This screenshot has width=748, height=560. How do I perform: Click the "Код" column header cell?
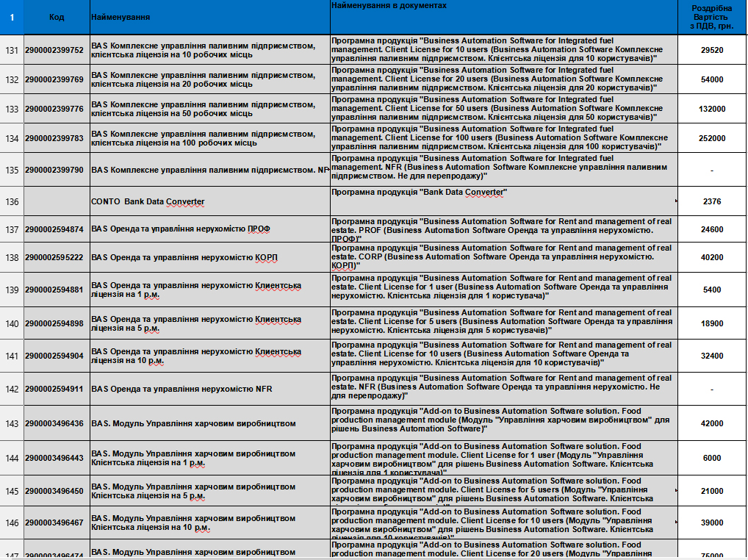point(57,16)
